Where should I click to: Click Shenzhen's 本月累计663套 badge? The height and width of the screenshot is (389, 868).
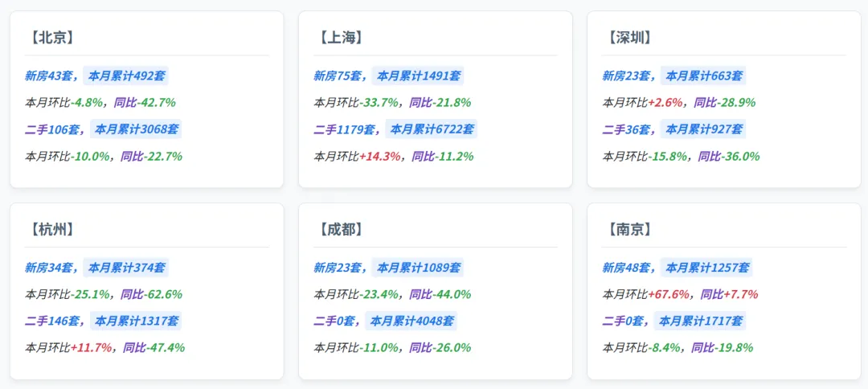tap(703, 76)
